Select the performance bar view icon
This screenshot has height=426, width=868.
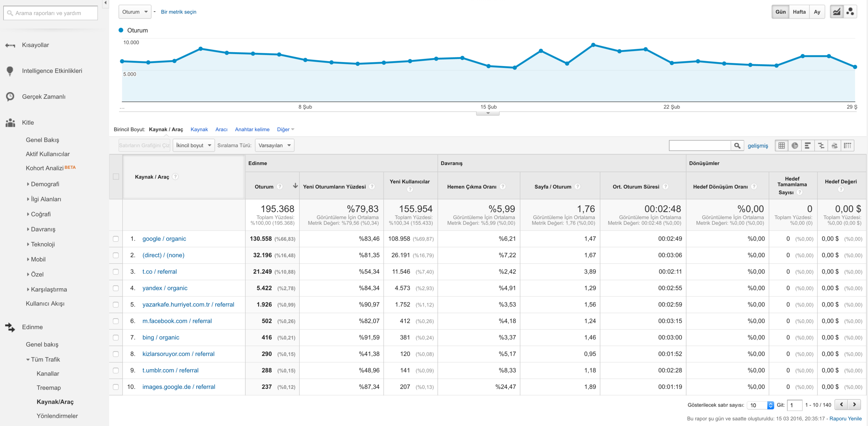coord(808,145)
